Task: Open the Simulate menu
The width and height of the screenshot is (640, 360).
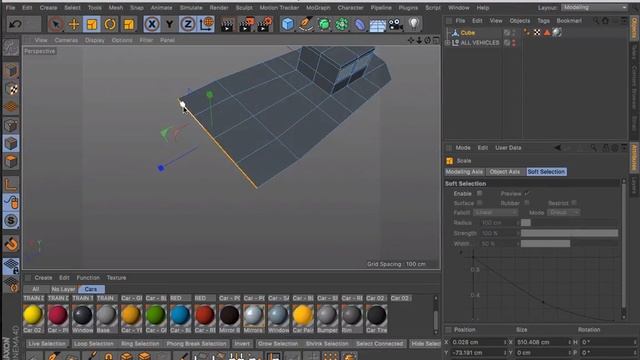Action: (191, 8)
